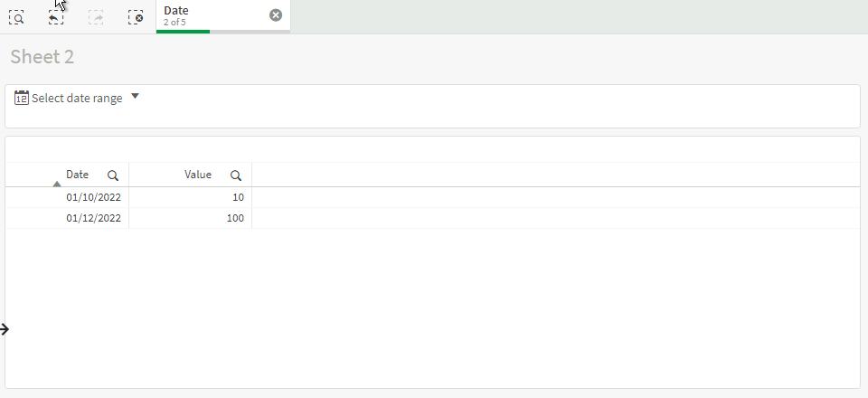Viewport: 868px width, 398px height.
Task: Click the Sheet 2 title
Action: tap(42, 57)
